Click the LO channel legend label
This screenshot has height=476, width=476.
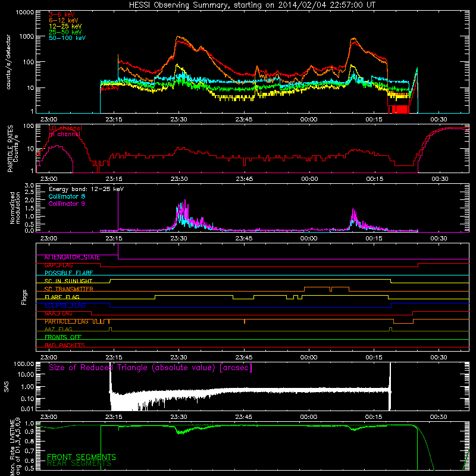[x=65, y=128]
